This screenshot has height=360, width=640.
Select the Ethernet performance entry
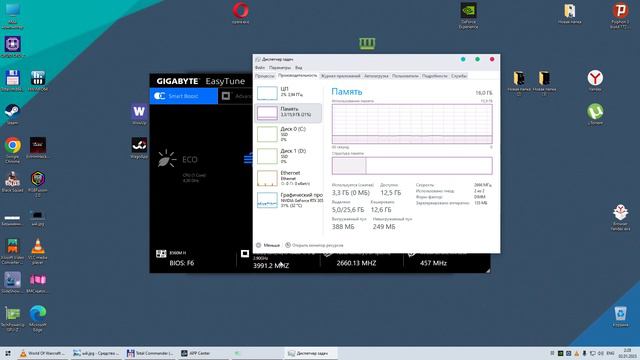click(x=288, y=178)
